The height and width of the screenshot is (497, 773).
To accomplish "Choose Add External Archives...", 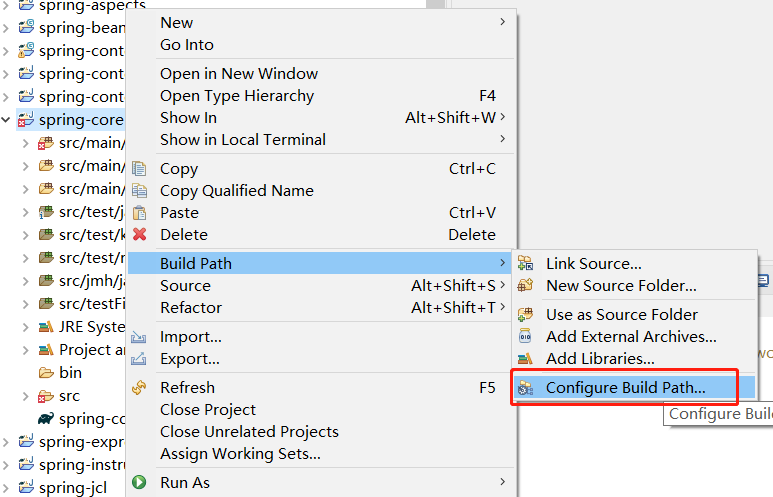I will (x=634, y=337).
